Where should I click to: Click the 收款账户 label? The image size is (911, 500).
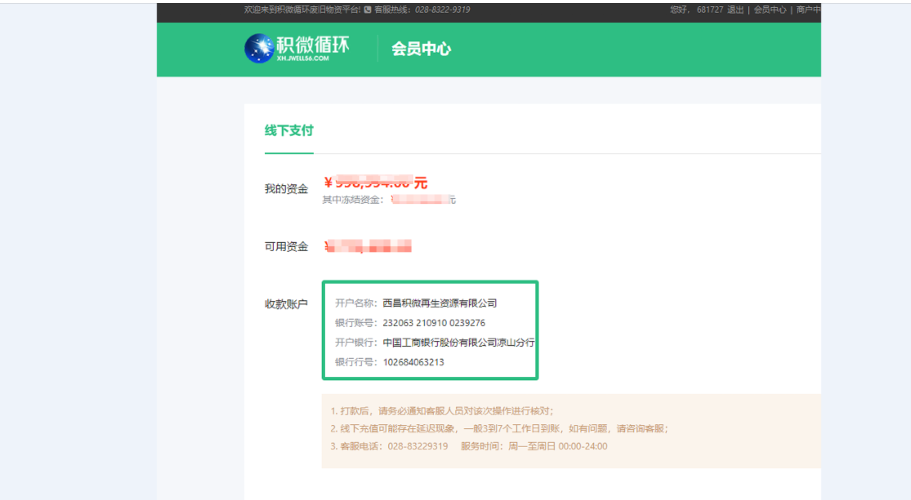(x=286, y=304)
